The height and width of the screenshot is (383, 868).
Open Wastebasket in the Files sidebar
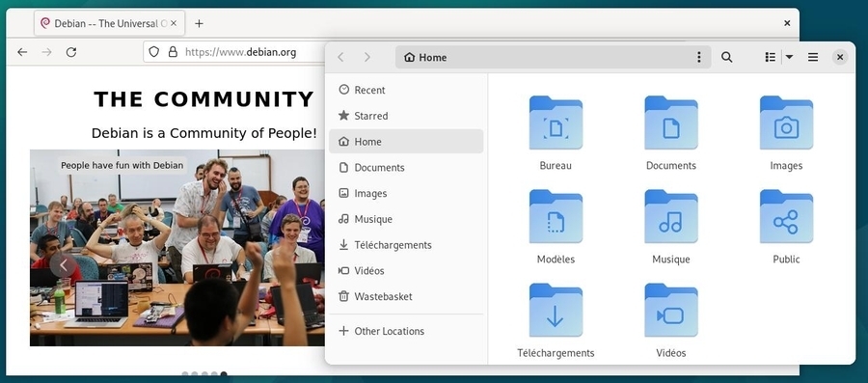tap(406, 297)
